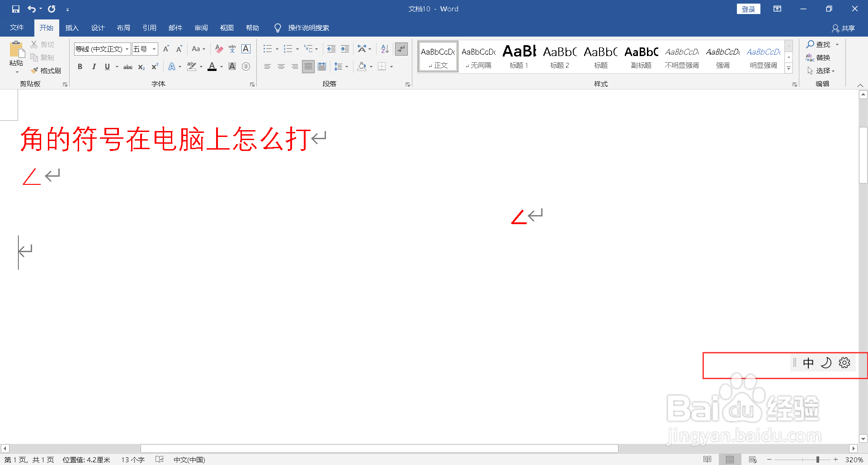Image resolution: width=868 pixels, height=465 pixels.
Task: Click the Paste clipboard icon
Action: coord(16,50)
